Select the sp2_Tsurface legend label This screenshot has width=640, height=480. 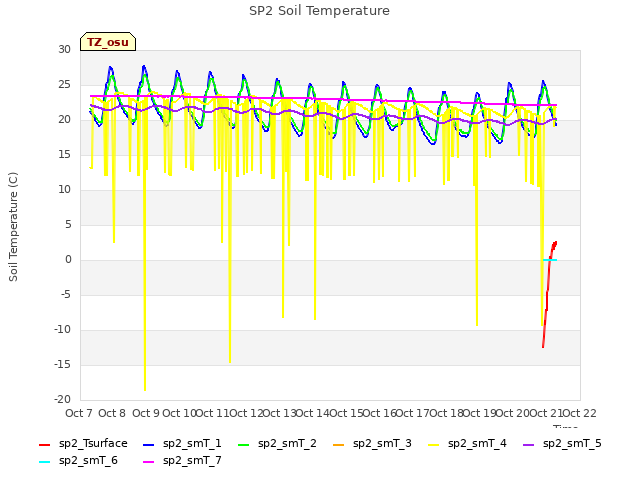click(93, 444)
